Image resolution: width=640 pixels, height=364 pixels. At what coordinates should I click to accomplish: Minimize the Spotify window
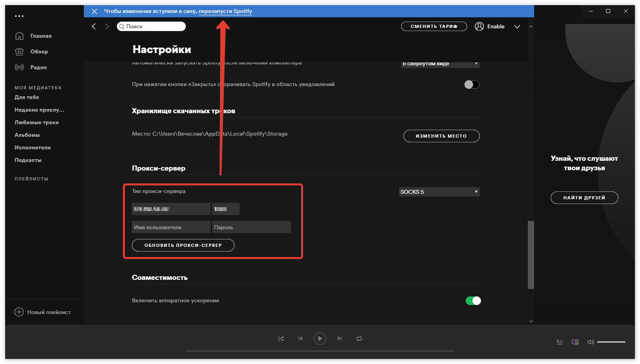pos(590,11)
